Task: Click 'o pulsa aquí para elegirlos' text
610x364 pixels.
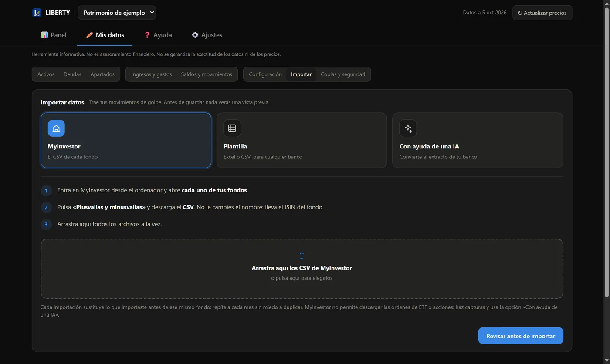Action: (302, 278)
